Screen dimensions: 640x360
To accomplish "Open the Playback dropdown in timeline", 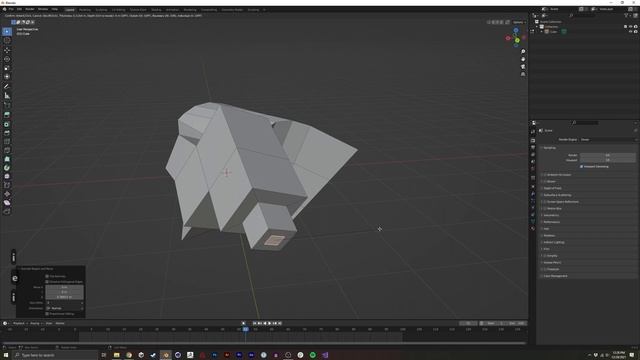I will tap(19, 323).
